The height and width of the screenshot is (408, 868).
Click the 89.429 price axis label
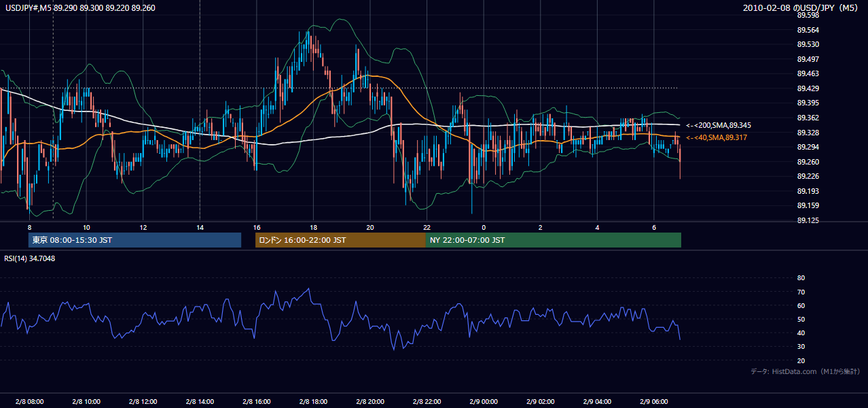click(808, 88)
